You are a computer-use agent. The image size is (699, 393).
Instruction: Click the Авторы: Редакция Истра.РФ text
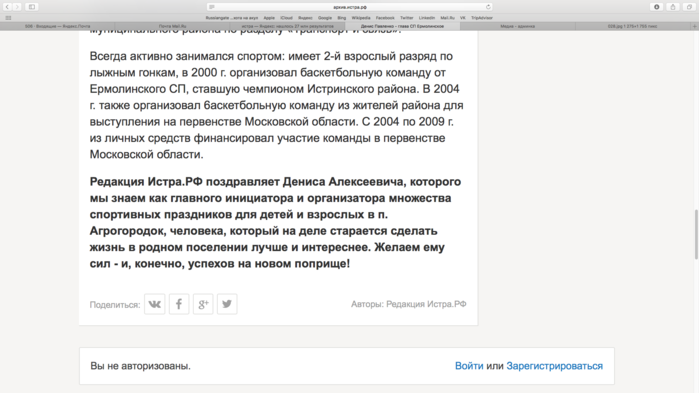coord(408,304)
